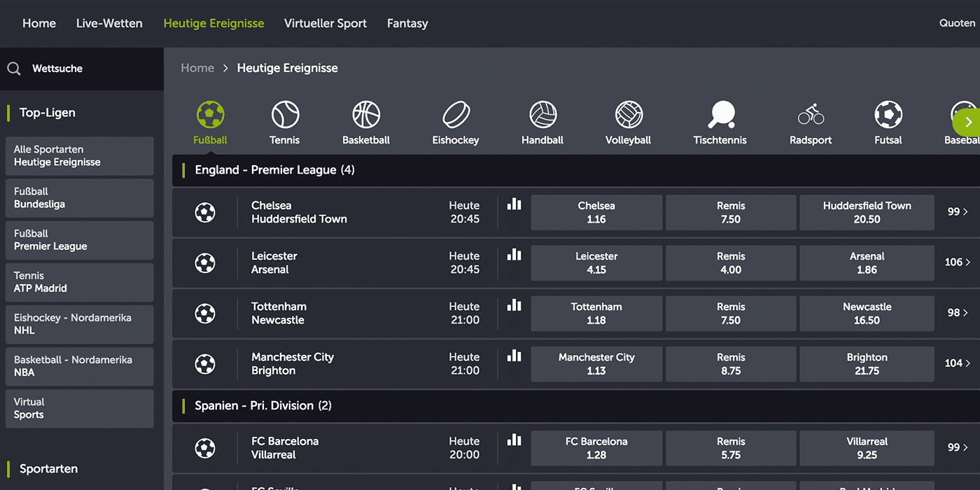Expand 106 more bets for Leicester match
Viewport: 980px width, 490px height.
pyautogui.click(x=958, y=262)
